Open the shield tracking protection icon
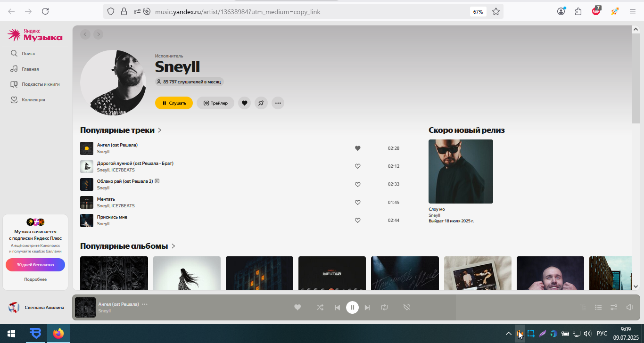The width and height of the screenshot is (644, 343). pyautogui.click(x=111, y=11)
